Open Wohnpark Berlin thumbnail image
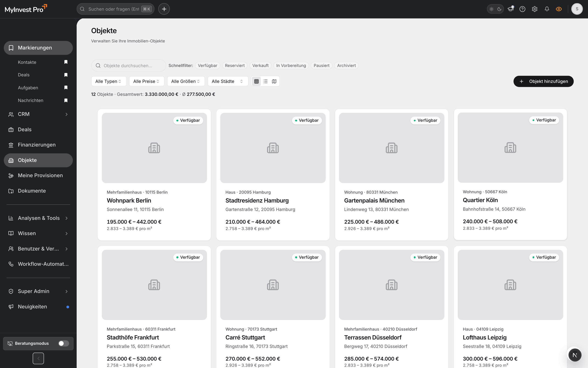Screen dimensions: 588x368 click(x=154, y=148)
